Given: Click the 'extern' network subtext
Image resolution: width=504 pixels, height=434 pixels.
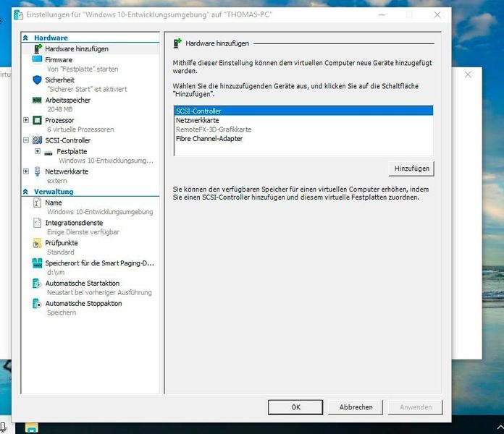Looking at the screenshot, I should coord(57,181).
